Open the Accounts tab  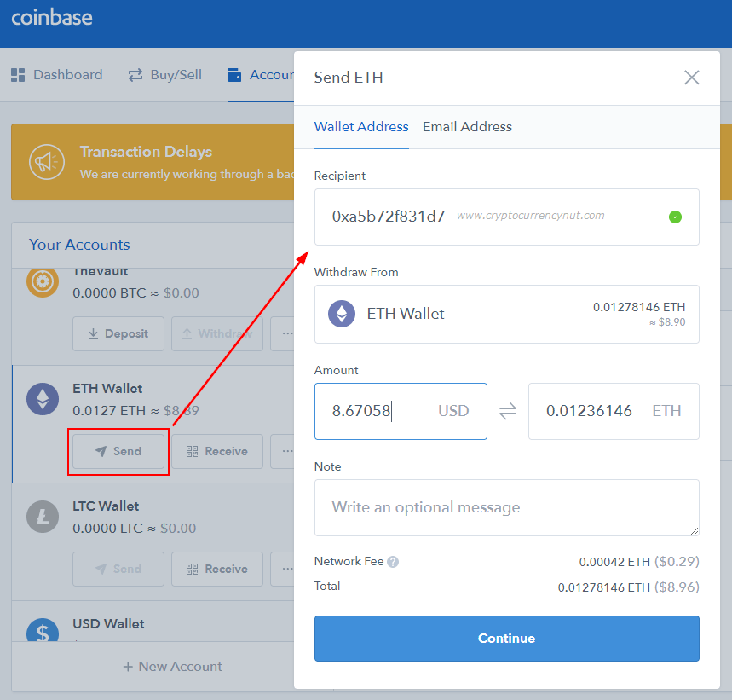[x=261, y=75]
